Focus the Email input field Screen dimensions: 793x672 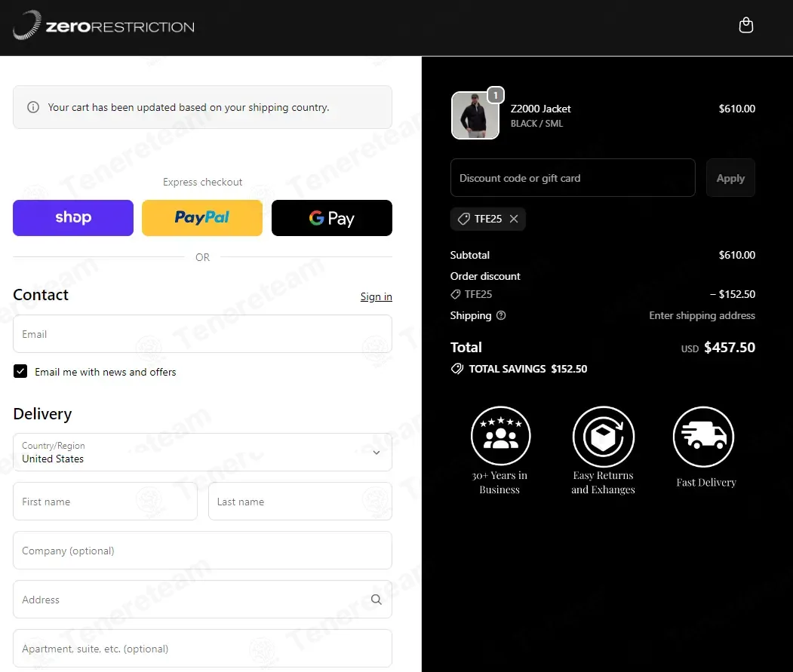[202, 333]
